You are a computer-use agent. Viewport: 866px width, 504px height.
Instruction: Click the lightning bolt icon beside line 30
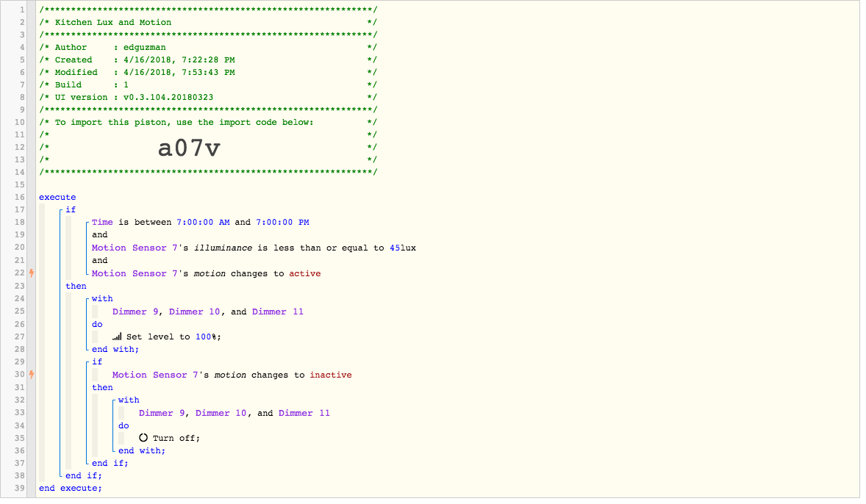point(32,375)
